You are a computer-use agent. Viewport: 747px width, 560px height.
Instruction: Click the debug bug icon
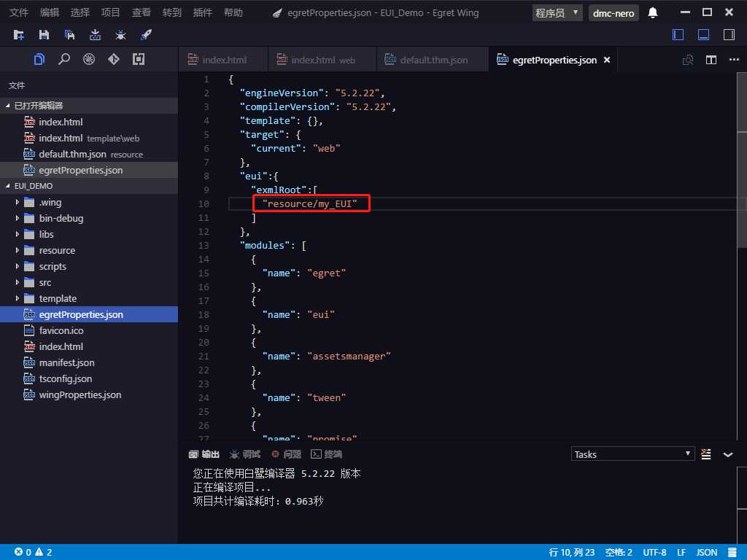click(x=120, y=35)
